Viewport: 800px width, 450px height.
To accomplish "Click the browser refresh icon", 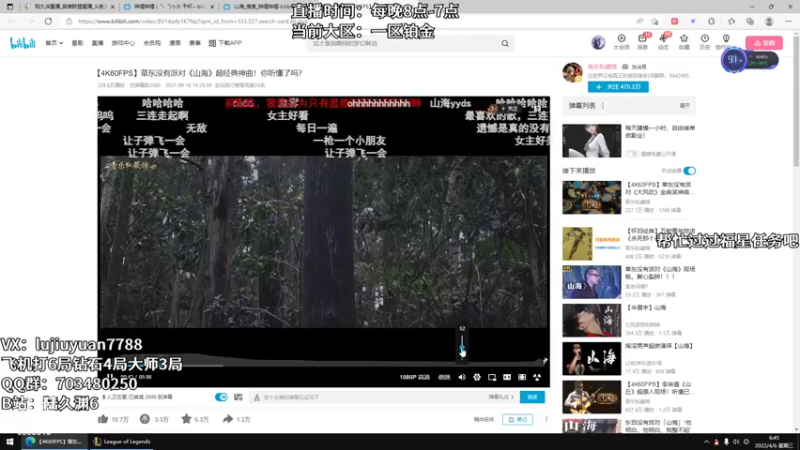I will [48, 21].
